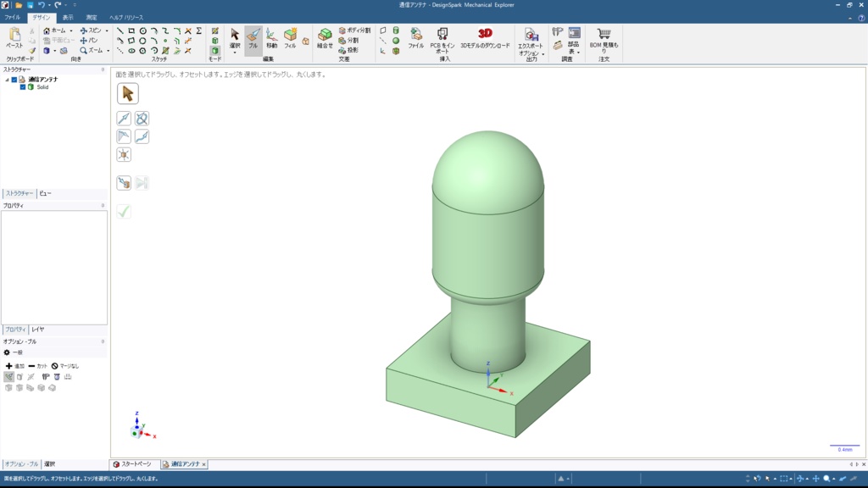Click the Equation Σ sketch tool

(198, 31)
